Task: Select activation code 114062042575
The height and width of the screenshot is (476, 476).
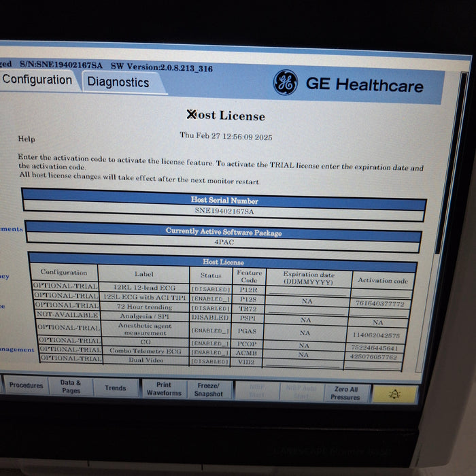Action: [x=376, y=335]
